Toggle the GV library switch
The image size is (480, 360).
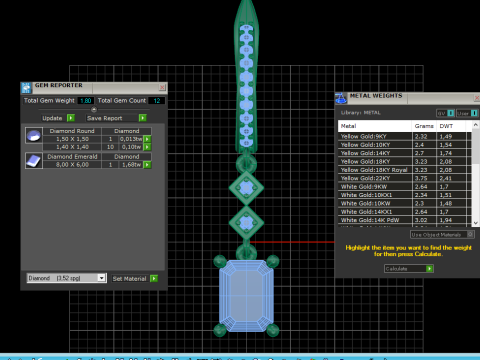(445, 113)
